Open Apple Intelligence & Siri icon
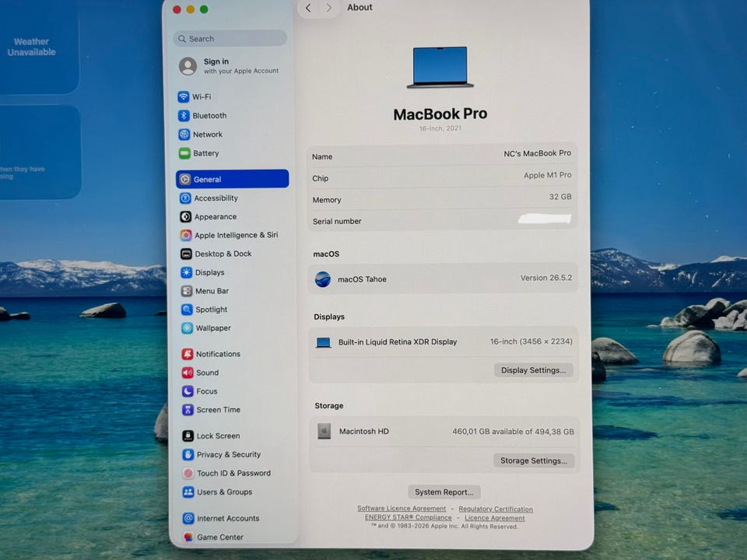Image resolution: width=747 pixels, height=560 pixels. (x=186, y=235)
